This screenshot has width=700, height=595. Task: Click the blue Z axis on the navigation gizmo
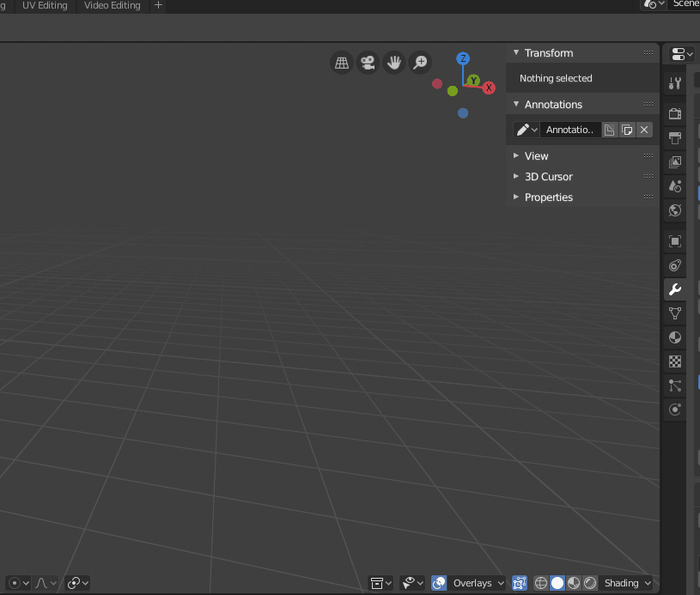pyautogui.click(x=463, y=58)
